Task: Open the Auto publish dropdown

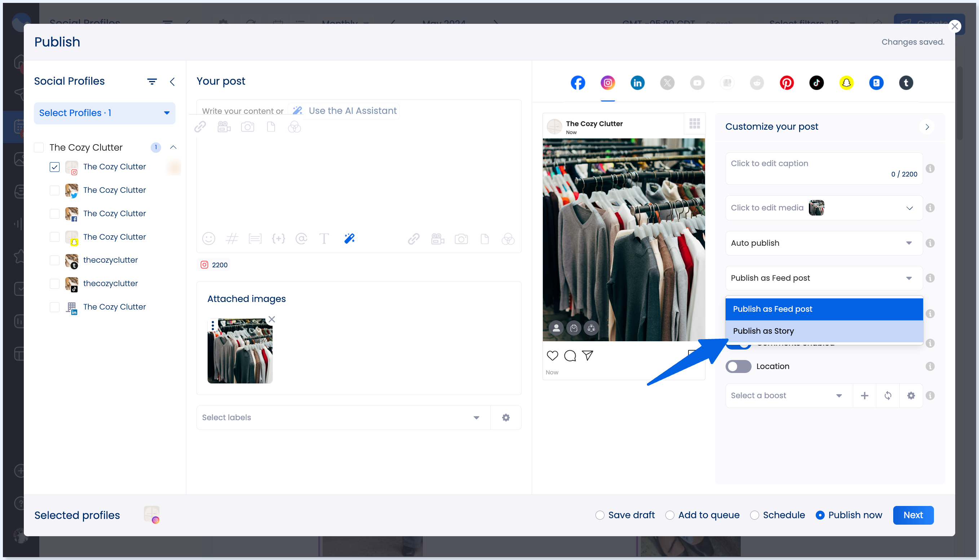Action: [x=824, y=243]
